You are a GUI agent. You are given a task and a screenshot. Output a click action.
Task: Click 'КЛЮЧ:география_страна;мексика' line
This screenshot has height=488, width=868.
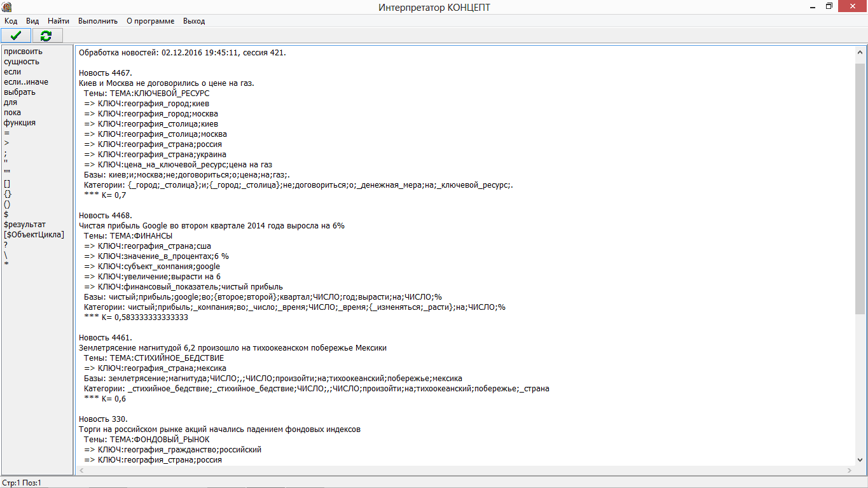(155, 368)
